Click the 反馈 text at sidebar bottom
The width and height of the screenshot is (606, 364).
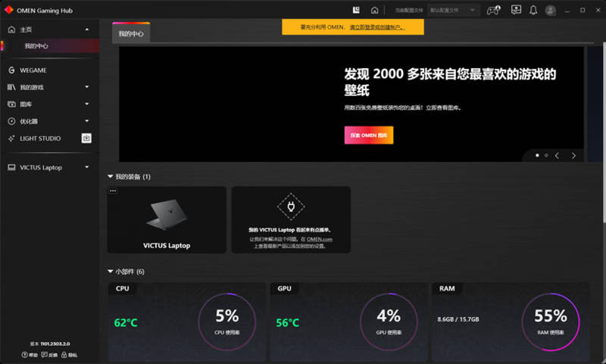click(x=53, y=355)
